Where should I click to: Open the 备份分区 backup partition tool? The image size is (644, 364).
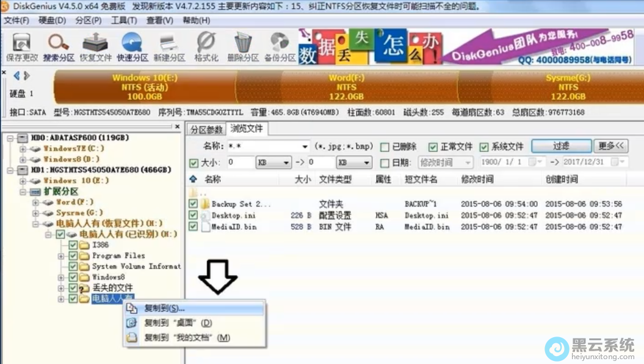pos(280,47)
